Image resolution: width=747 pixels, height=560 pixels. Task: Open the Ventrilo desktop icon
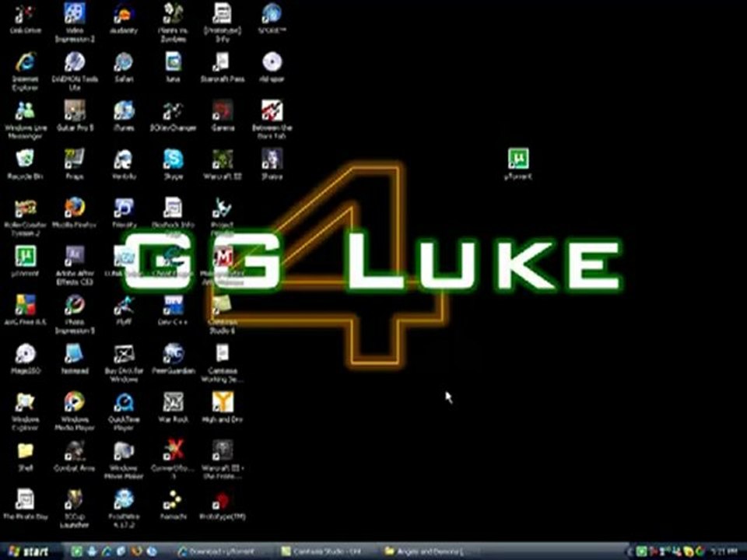click(x=124, y=165)
